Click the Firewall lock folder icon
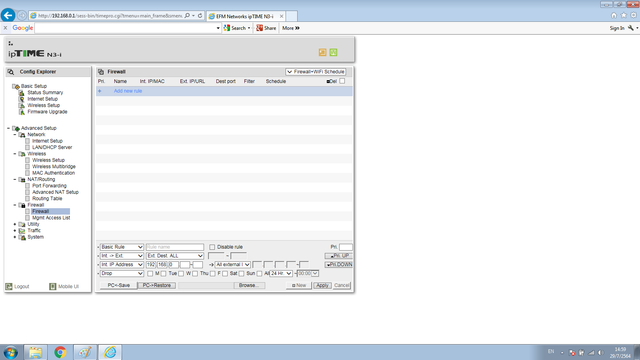Image resolution: width=640 pixels, height=360 pixels. pos(22,205)
